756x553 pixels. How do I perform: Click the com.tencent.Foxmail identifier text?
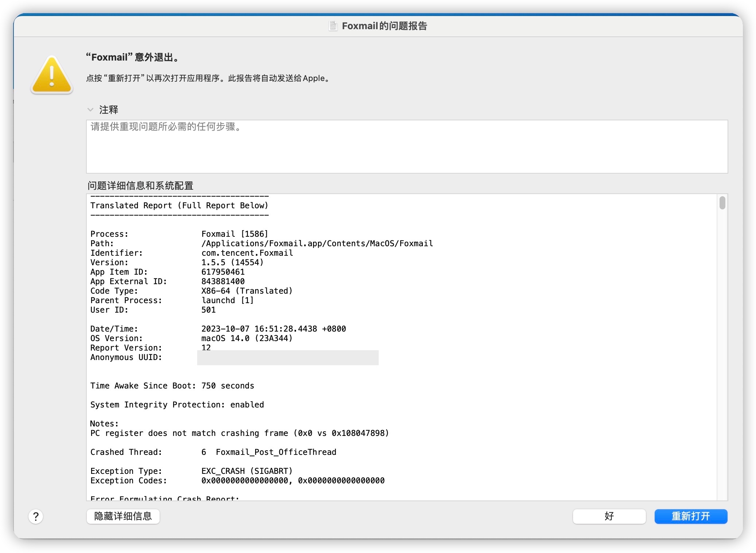[x=247, y=253]
